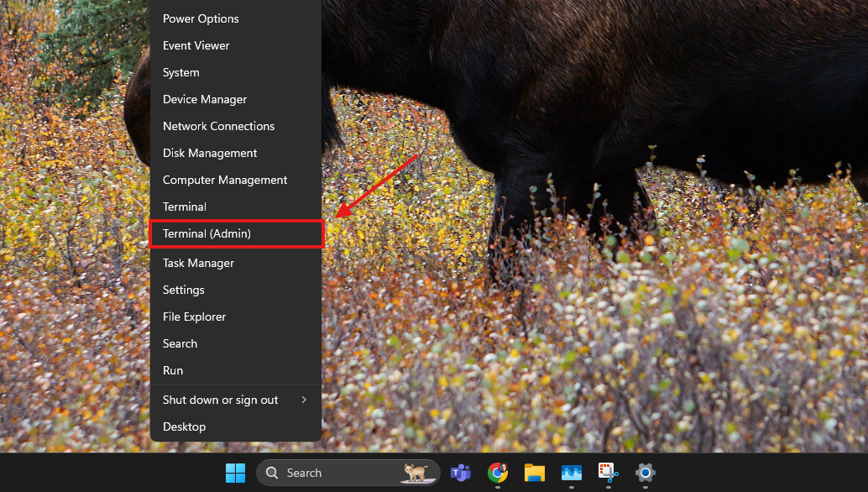Open Microsoft Teams from the taskbar
This screenshot has height=492, width=868.
(x=460, y=473)
